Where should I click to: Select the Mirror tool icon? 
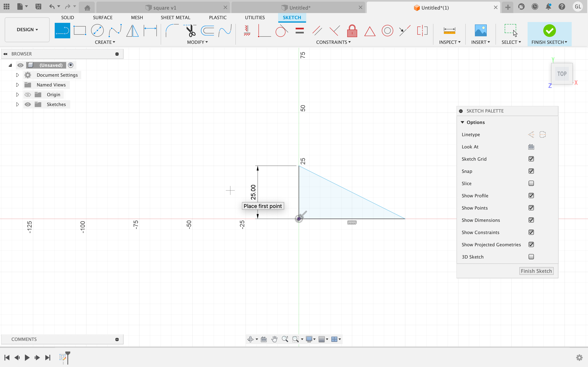pos(133,31)
